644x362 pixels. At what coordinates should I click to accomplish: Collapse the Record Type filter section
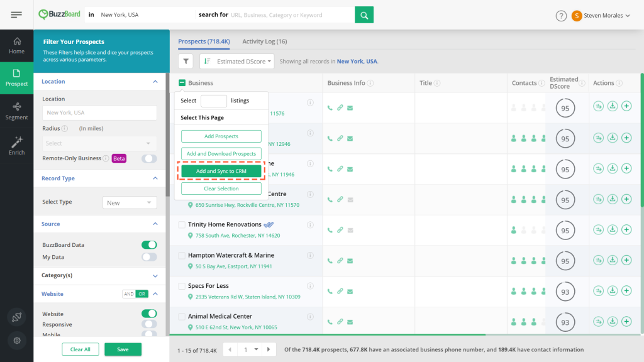click(155, 178)
